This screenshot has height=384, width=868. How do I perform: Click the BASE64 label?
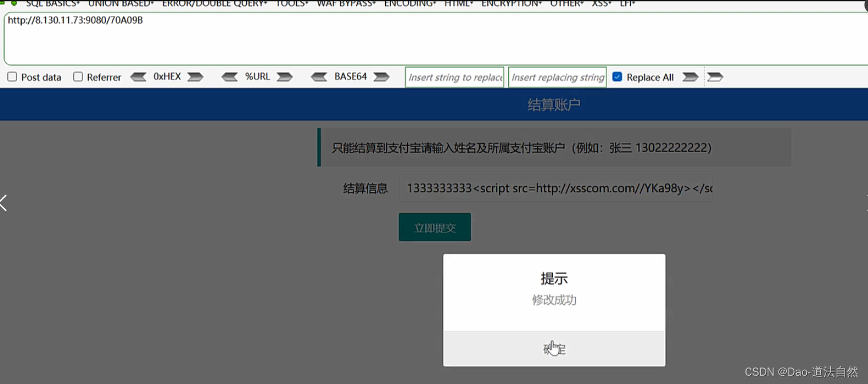pos(350,77)
